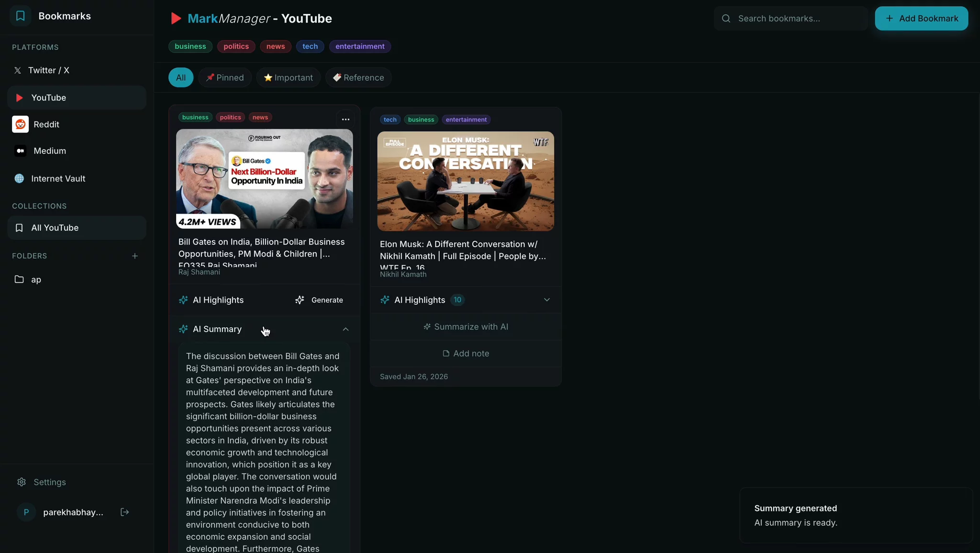Click the Add Bookmark button
This screenshot has width=980, height=553.
click(921, 18)
